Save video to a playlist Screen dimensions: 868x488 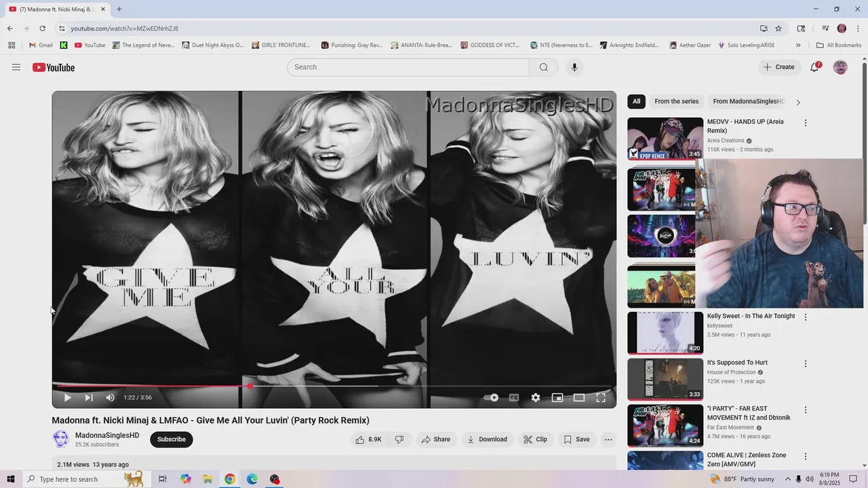point(576,439)
